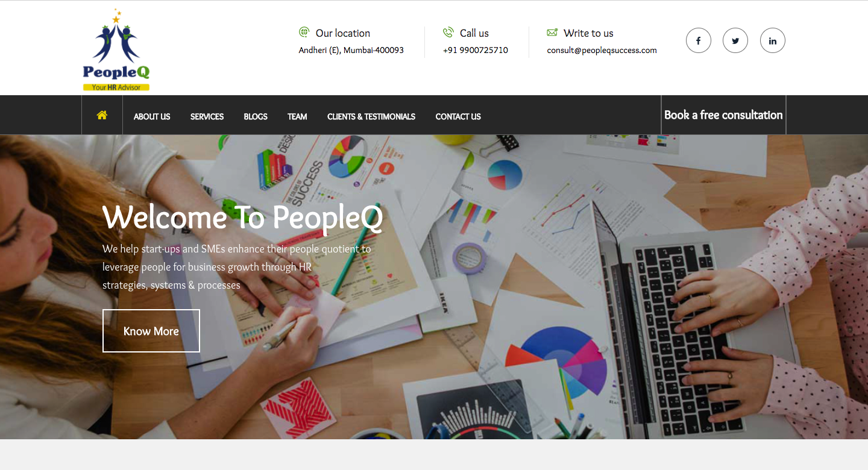Open the LinkedIn social icon
Screen dimensions: 868x470
point(773,41)
